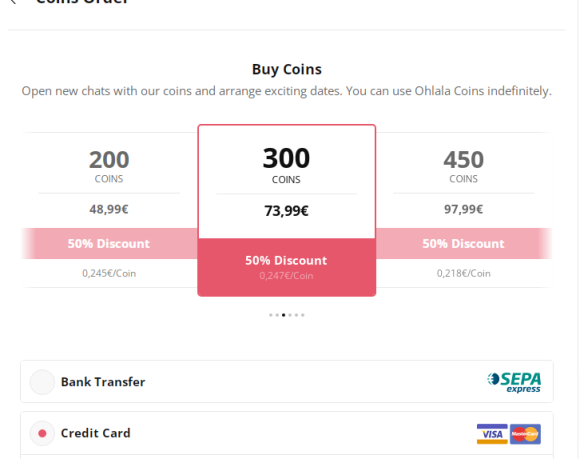
Task: Click the 97,99€ price label
Action: tap(463, 209)
